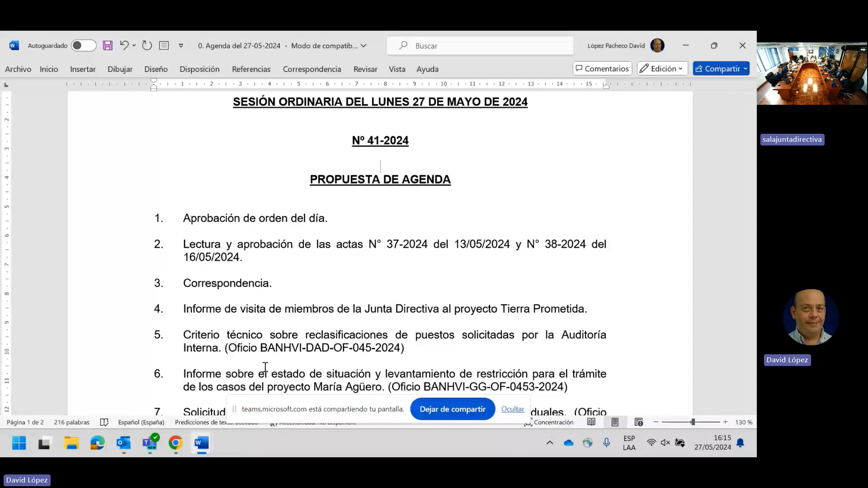This screenshot has width=868, height=488.
Task: Toggle the Autoguardado switch
Action: pos(84,46)
